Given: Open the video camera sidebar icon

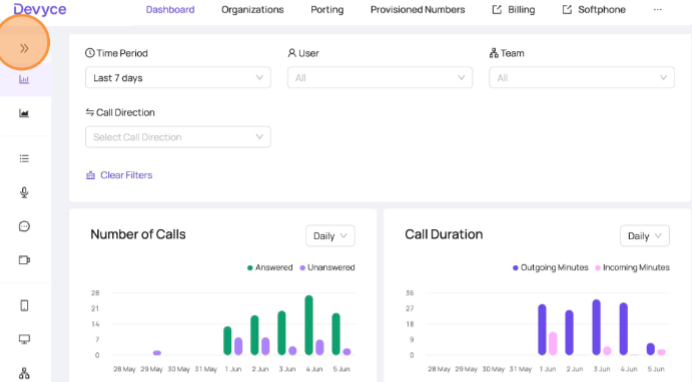Looking at the screenshot, I should coord(24,260).
